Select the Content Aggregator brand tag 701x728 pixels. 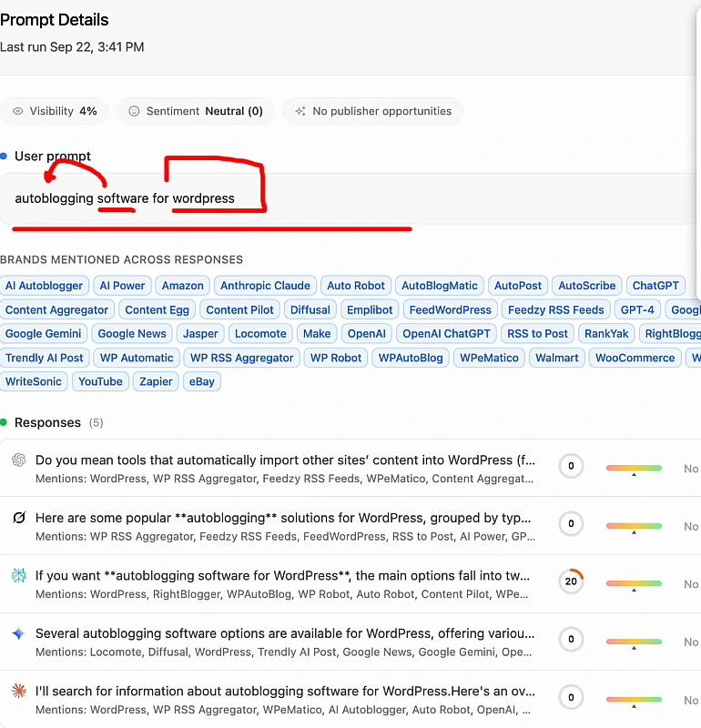pyautogui.click(x=56, y=309)
